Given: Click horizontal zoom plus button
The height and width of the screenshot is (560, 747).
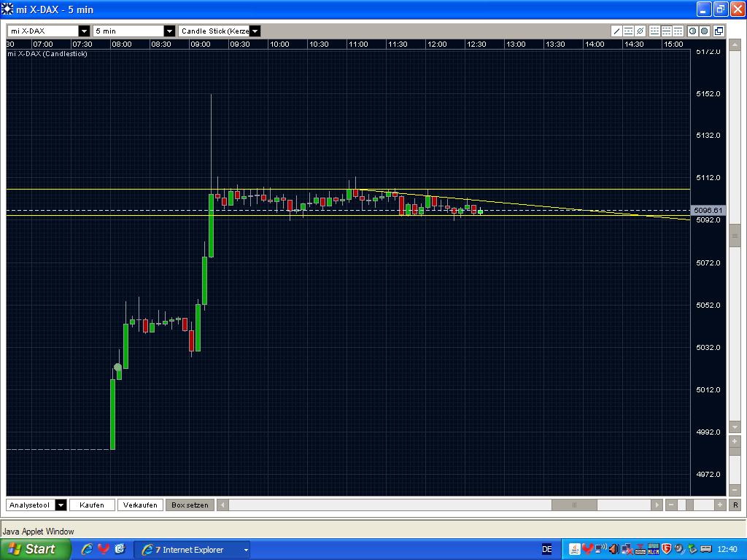Looking at the screenshot, I should click(x=720, y=505).
